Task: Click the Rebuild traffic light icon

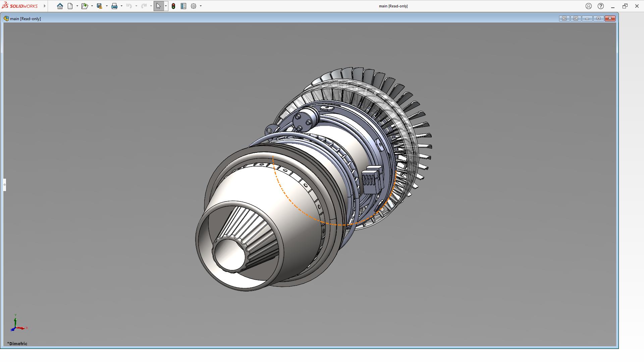Action: (173, 6)
